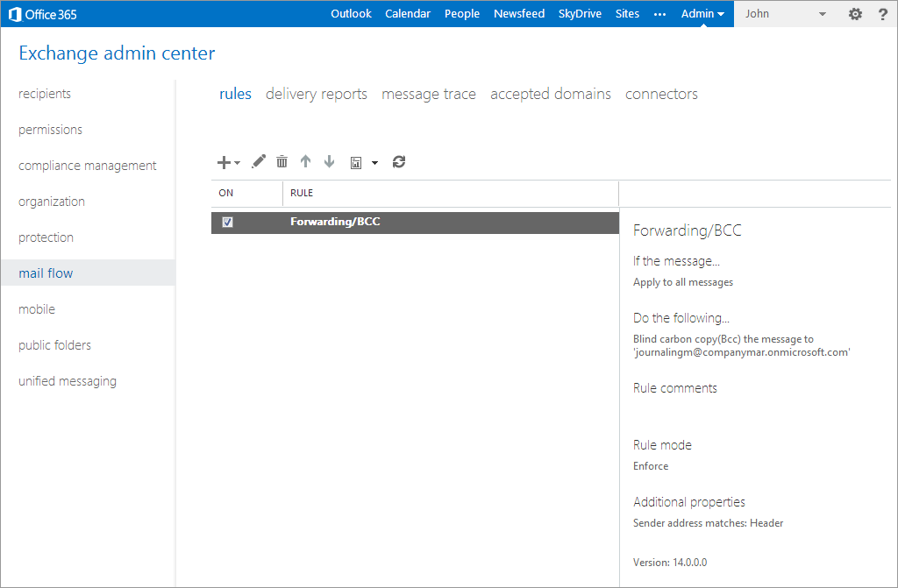Expand the report icon dropdown arrow
The width and height of the screenshot is (898, 588).
point(374,163)
